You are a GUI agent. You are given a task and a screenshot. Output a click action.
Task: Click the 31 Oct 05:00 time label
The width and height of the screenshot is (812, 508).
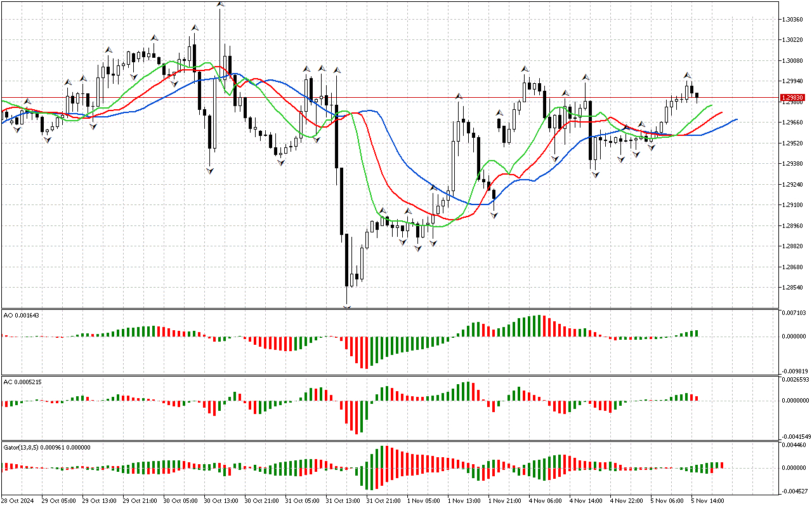tap(301, 500)
